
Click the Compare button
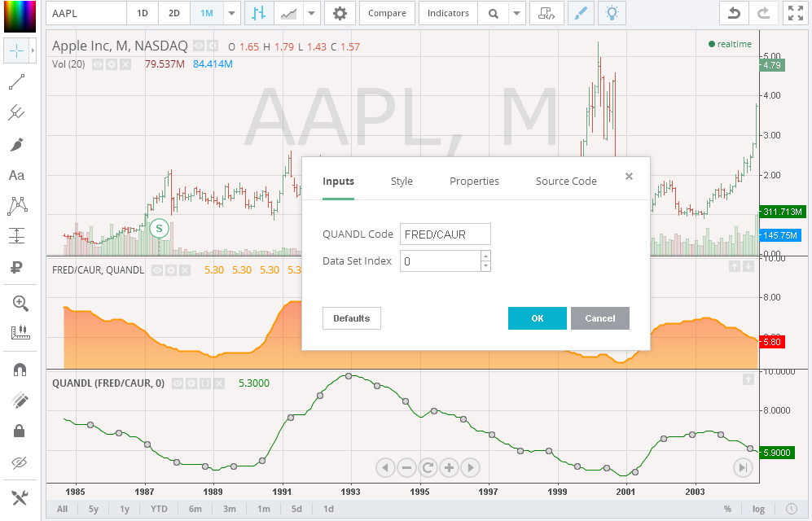(387, 14)
